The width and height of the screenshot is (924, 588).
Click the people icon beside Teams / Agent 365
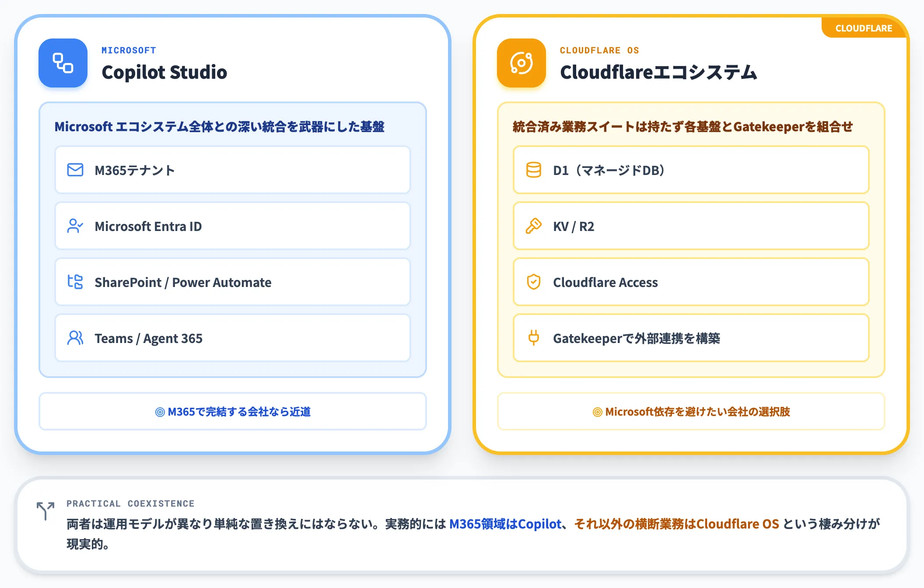[x=75, y=338]
